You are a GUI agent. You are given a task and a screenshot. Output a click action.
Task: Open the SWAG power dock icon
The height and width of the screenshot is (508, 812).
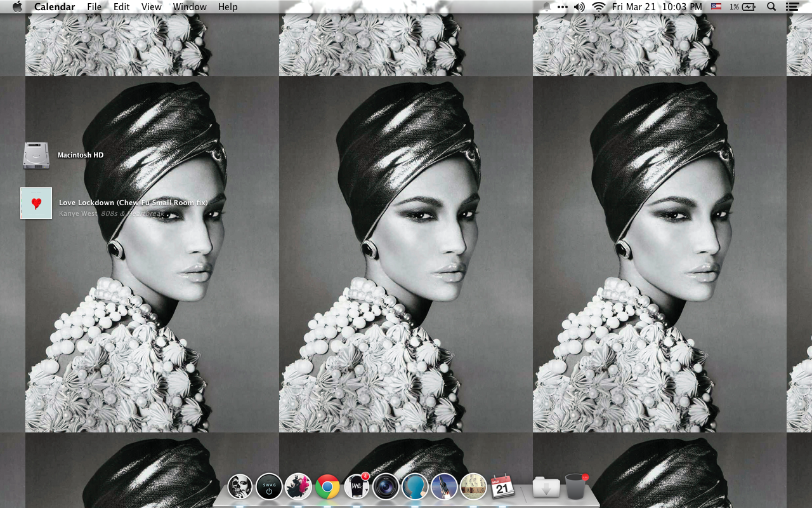pyautogui.click(x=269, y=487)
